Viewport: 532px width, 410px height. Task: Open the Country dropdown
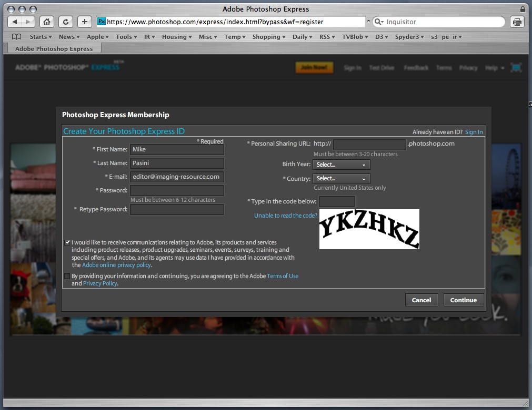(342, 179)
